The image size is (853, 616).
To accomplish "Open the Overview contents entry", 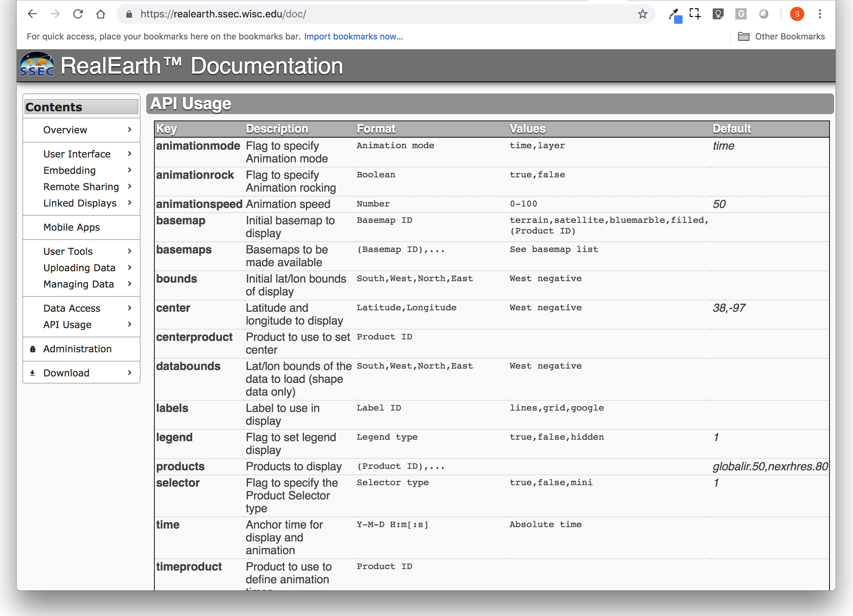I will point(65,130).
